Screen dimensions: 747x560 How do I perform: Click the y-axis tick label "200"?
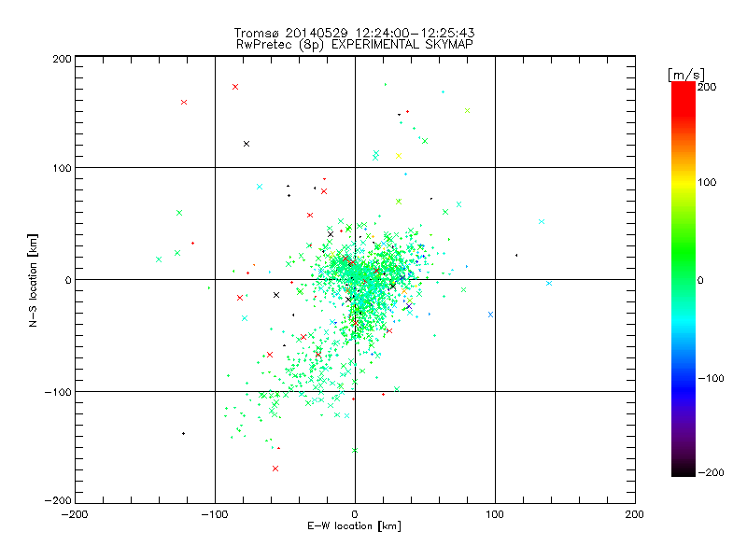tap(62, 59)
